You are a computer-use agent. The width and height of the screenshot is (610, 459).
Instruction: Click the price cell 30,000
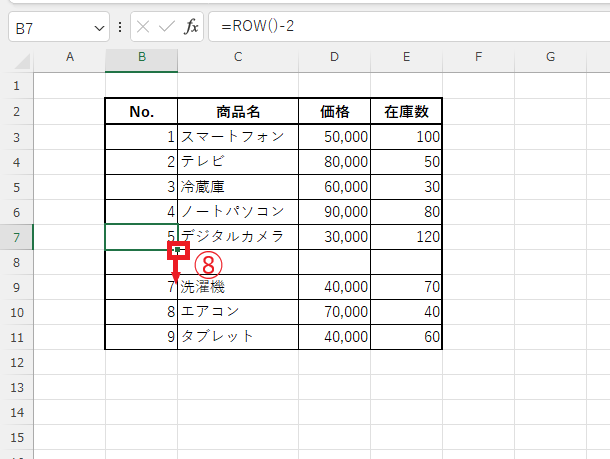tap(335, 237)
